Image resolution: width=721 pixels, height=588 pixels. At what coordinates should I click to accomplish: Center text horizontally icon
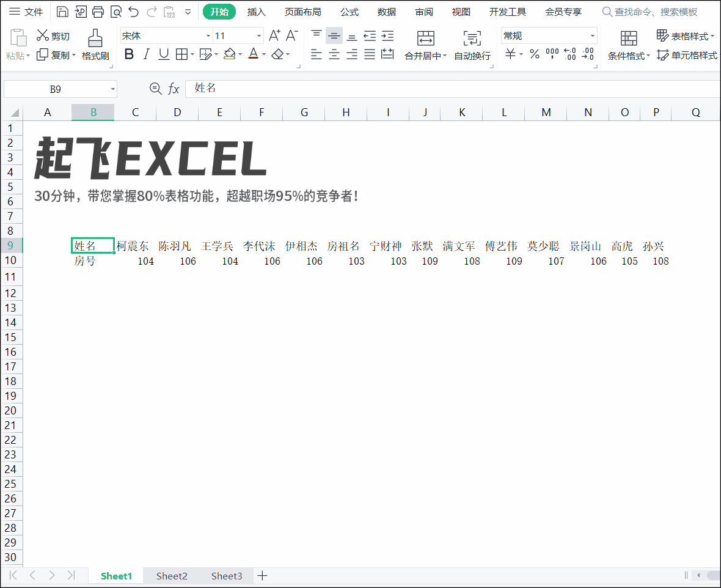pos(334,54)
